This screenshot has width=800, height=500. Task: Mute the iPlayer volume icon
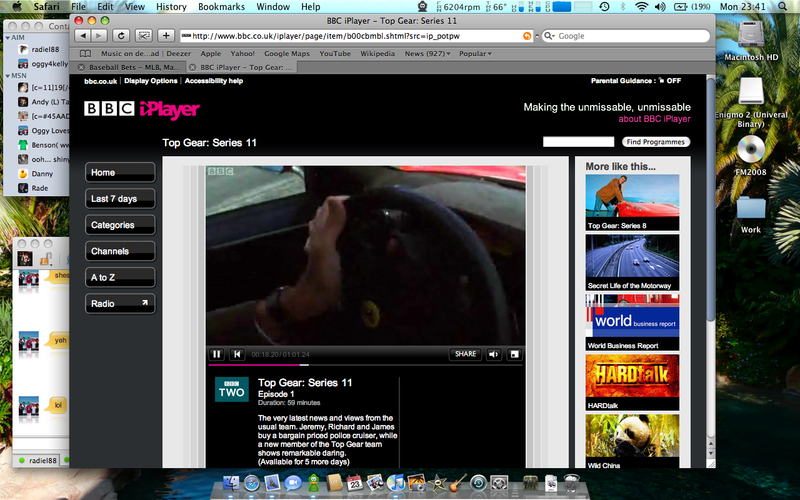tap(493, 354)
